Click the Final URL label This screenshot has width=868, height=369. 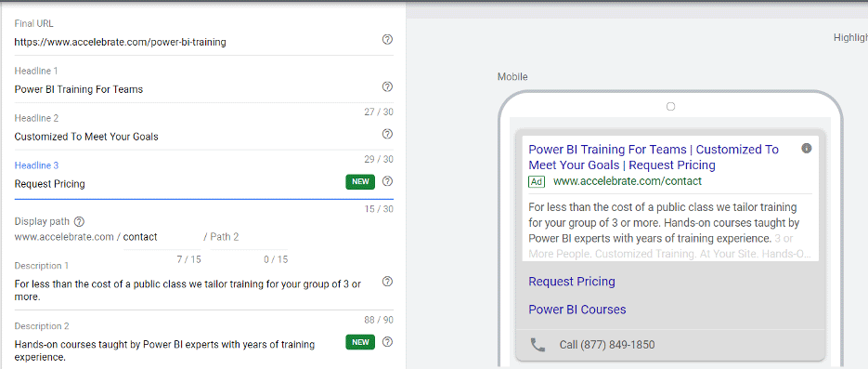tap(33, 24)
